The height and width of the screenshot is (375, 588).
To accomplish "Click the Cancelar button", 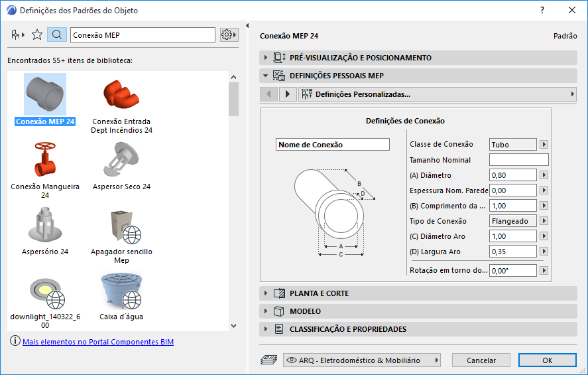I will tap(481, 360).
